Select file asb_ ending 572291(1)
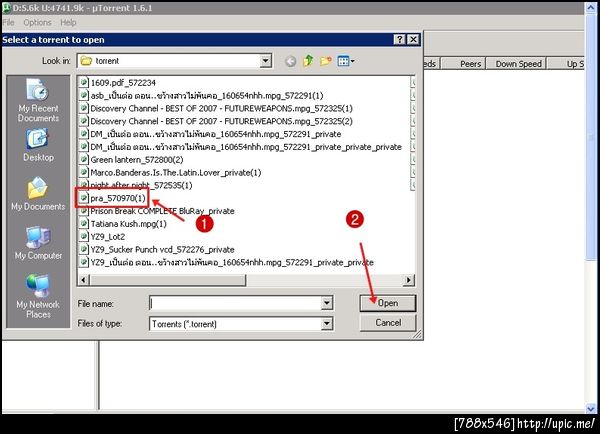Screen dimensions: 600x434 [207, 96]
